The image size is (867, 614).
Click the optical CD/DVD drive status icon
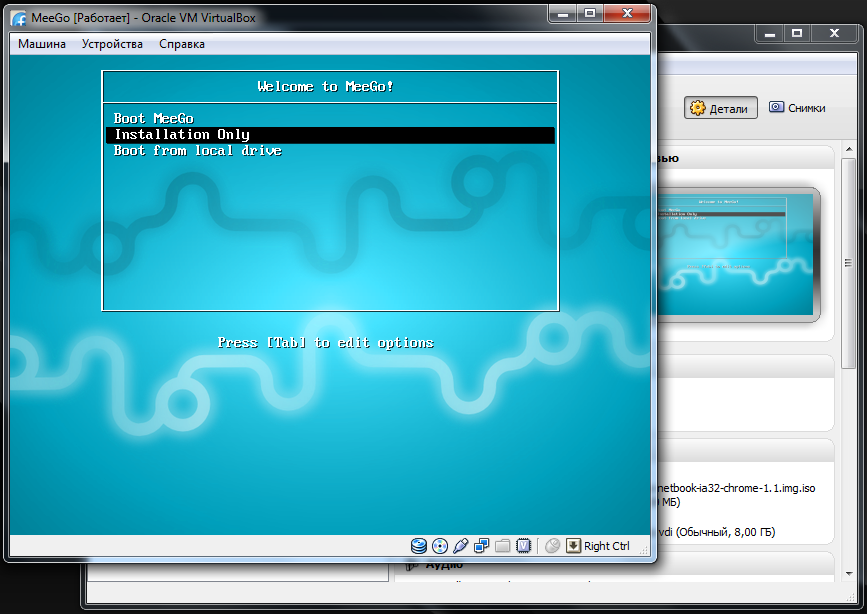point(440,546)
